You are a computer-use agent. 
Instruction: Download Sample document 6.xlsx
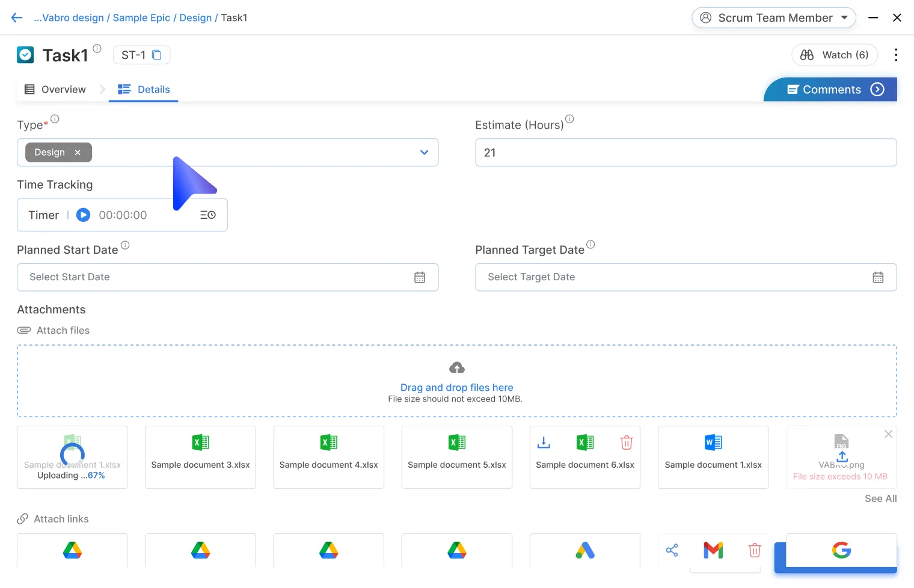[544, 443]
